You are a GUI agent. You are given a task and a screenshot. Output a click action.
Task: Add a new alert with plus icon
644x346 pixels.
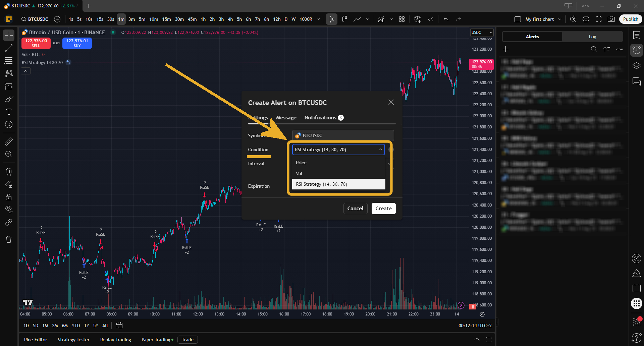point(506,49)
